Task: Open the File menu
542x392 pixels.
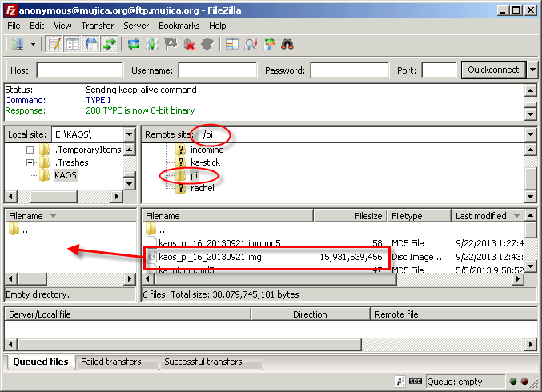Action: click(14, 26)
